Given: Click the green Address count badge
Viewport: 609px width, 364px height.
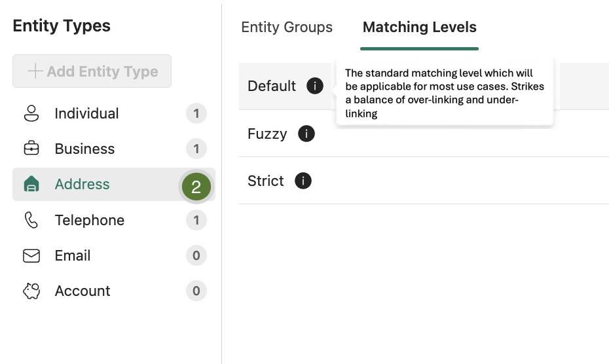Looking at the screenshot, I should click(x=196, y=187).
